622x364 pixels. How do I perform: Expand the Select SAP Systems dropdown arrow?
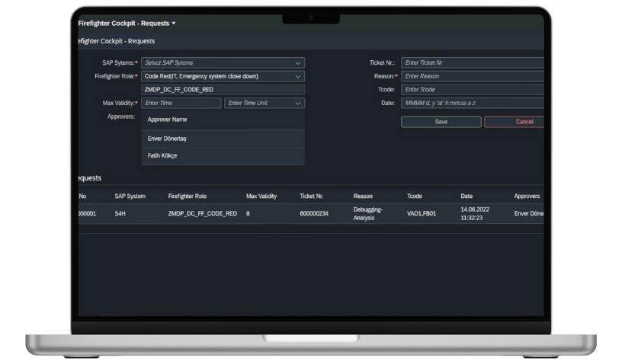[x=298, y=63]
